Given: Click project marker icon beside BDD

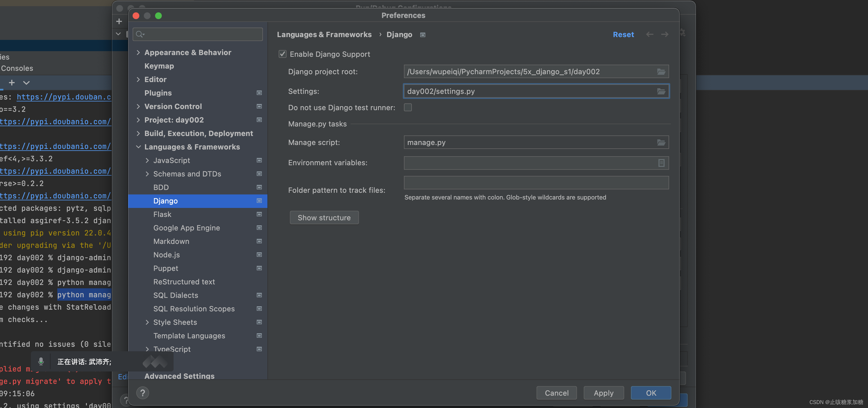Looking at the screenshot, I should (x=259, y=187).
